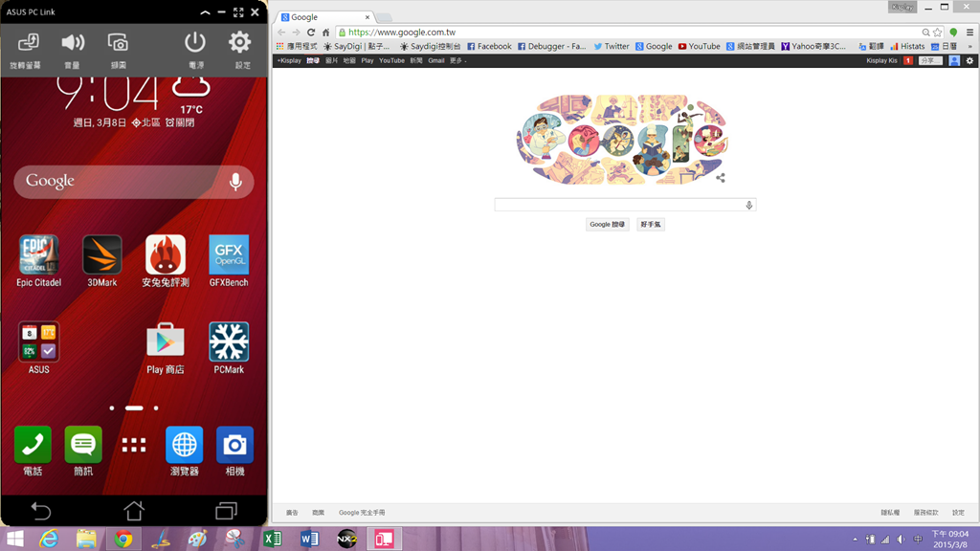980x551 pixels.
Task: Reload the page in Chrome
Action: click(x=311, y=33)
